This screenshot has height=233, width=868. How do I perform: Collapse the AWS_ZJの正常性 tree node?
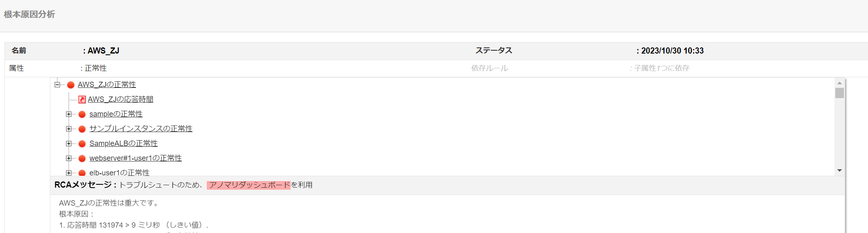pos(58,85)
